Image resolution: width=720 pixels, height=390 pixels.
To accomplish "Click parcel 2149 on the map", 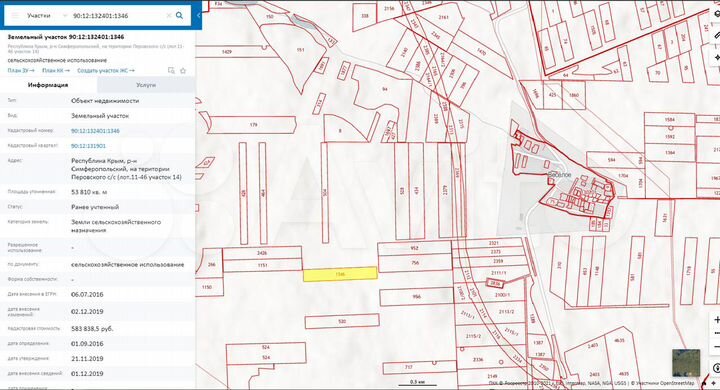I will [492, 376].
